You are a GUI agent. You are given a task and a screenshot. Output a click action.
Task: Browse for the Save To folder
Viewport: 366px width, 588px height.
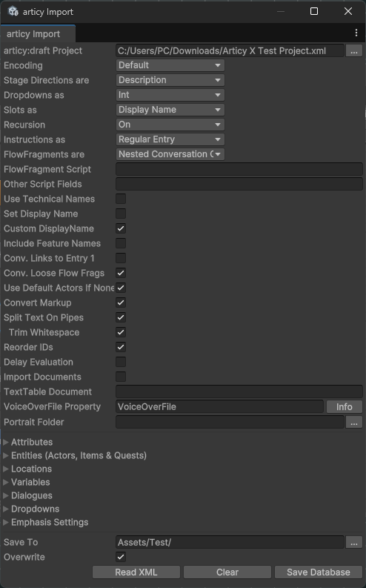pyautogui.click(x=354, y=542)
